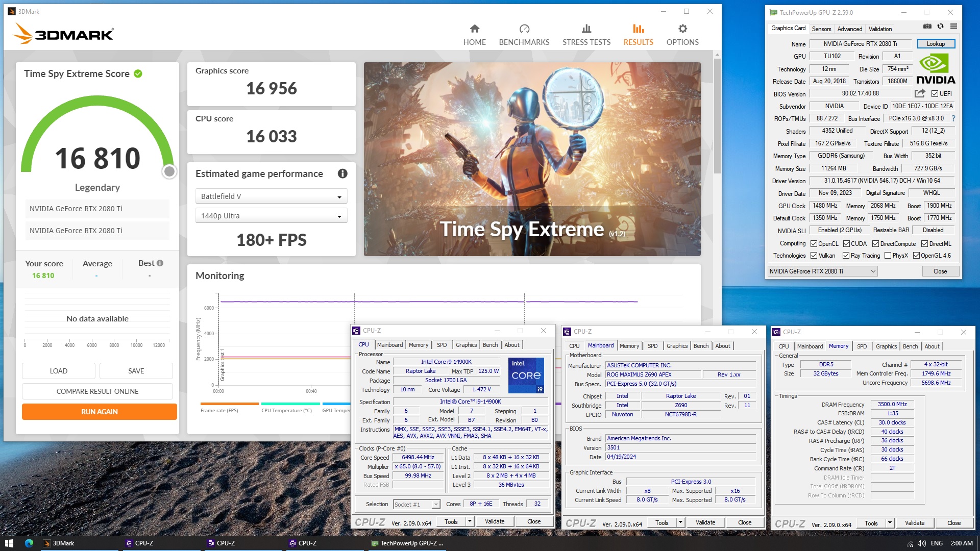Screen dimensions: 980x551
Task: Toggle the Vulkan checkbox in GPU-Z
Action: pyautogui.click(x=814, y=256)
